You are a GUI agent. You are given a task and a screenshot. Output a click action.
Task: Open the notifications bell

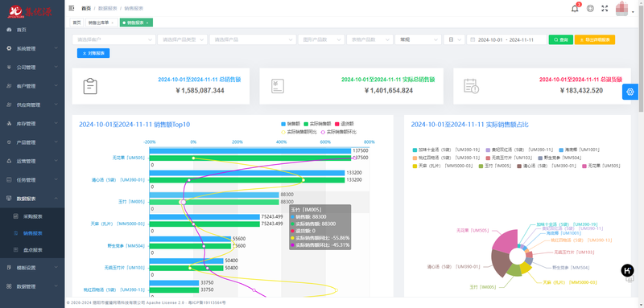tap(575, 9)
